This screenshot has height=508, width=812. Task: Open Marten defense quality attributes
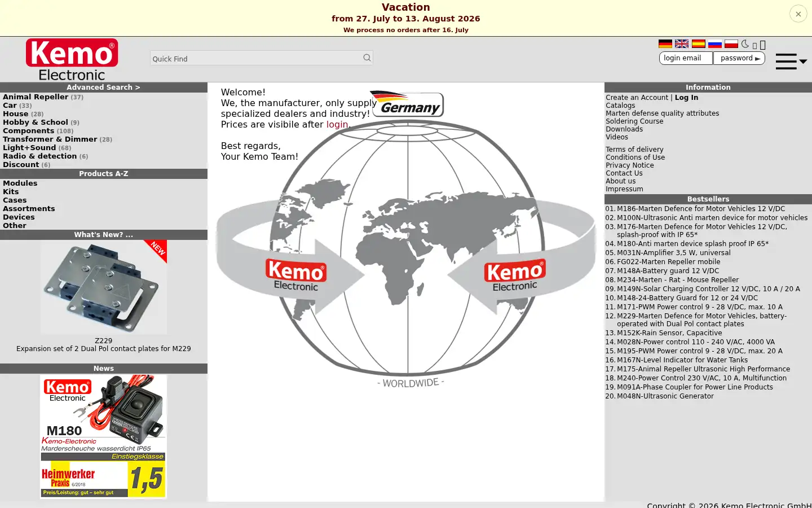[663, 113]
